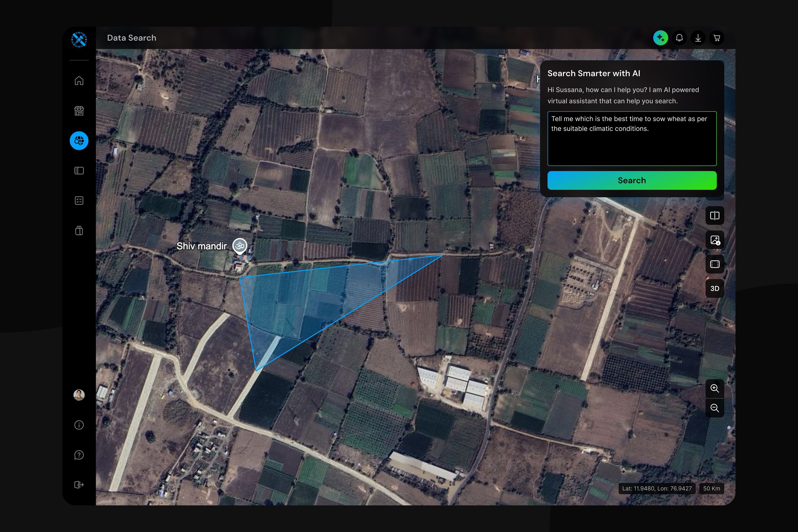Open the package bag icon in sidebar
This screenshot has width=798, height=532.
click(x=79, y=231)
